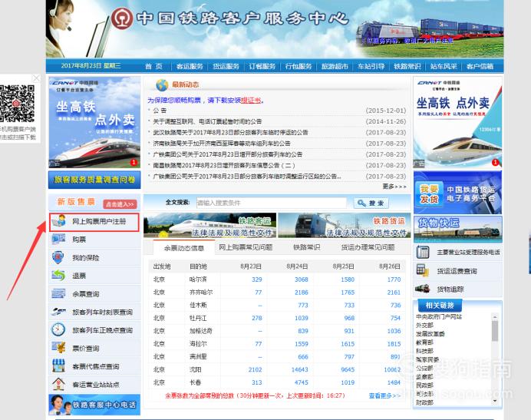Click the 我要发货 freight e-commerce banner
This screenshot has height=420, width=531.
click(x=457, y=193)
